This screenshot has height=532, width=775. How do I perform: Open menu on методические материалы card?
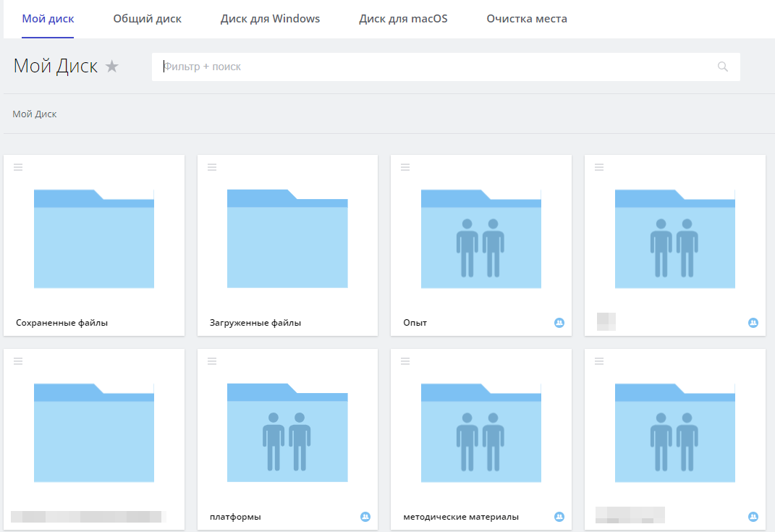(405, 361)
